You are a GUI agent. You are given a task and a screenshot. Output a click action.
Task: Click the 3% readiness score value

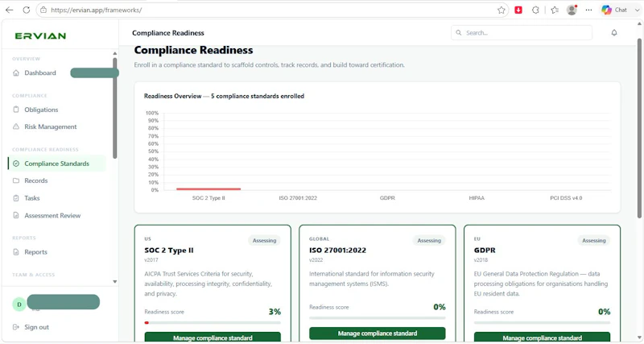click(x=275, y=312)
